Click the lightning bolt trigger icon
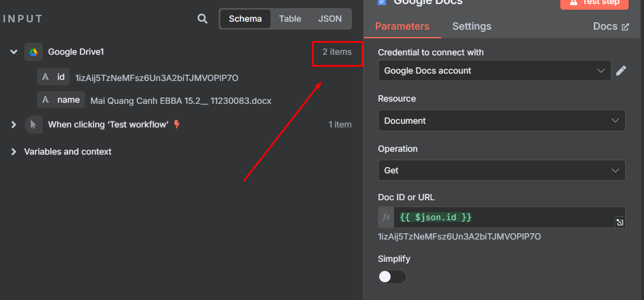The image size is (644, 300). 177,124
